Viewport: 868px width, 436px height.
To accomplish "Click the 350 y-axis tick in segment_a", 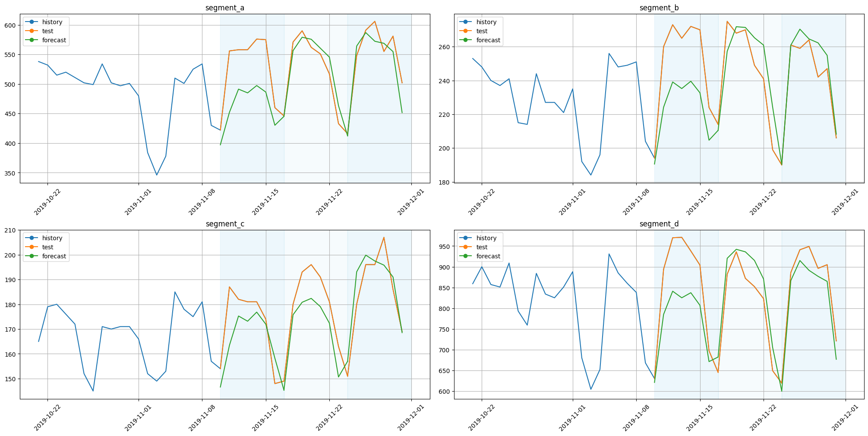I will 11,173.
